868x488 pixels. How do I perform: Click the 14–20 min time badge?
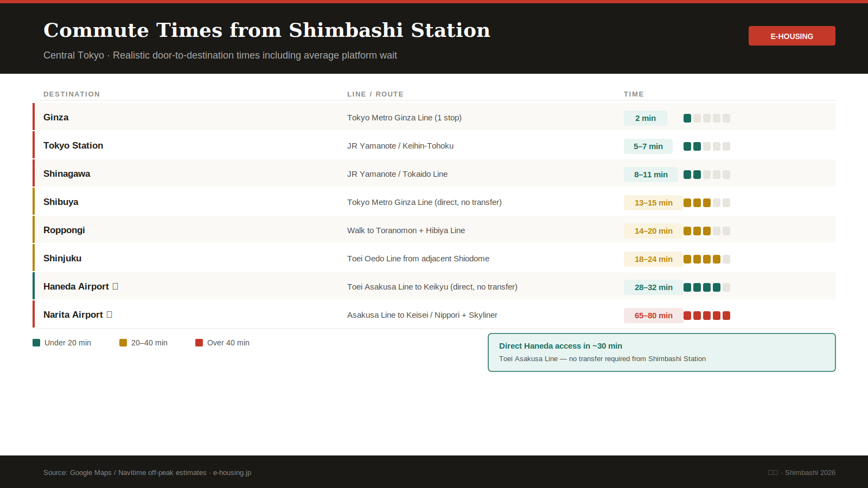tap(654, 231)
